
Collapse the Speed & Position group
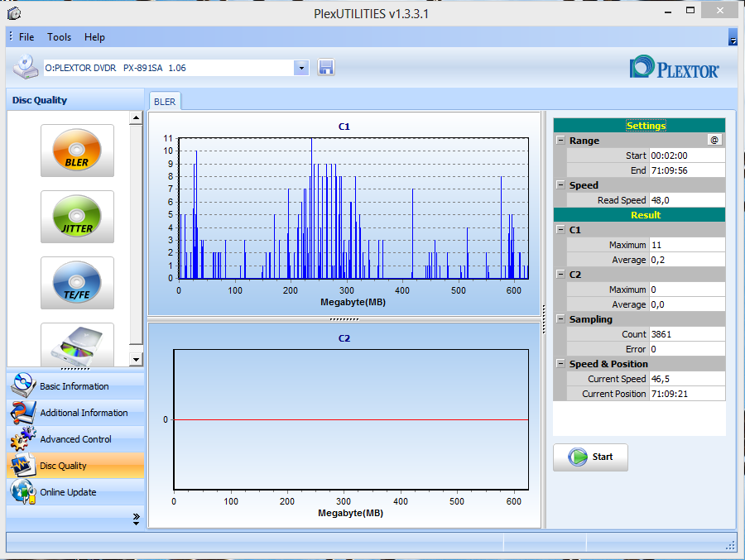(x=560, y=364)
